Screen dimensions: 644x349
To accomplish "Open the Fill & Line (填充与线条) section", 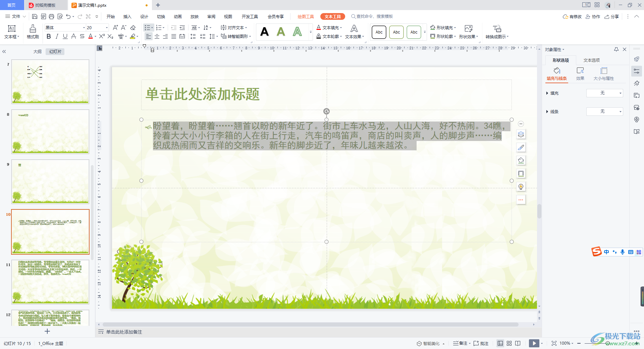I will pos(557,74).
